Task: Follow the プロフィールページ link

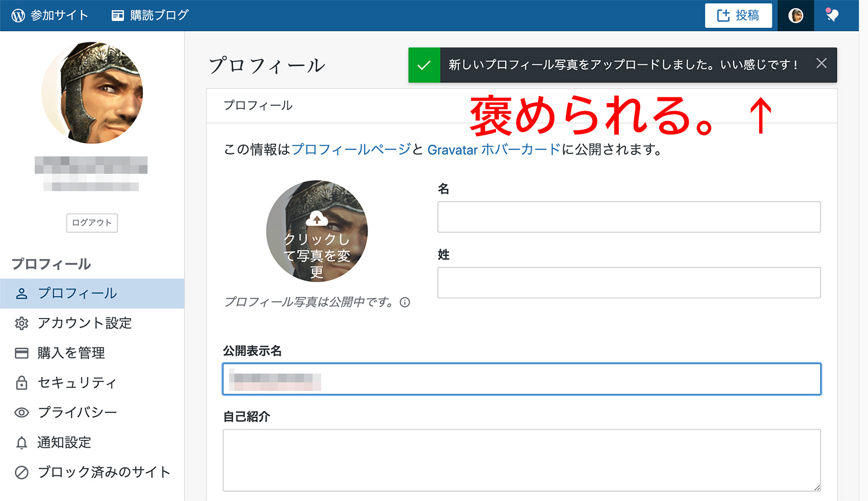Action: click(x=351, y=149)
